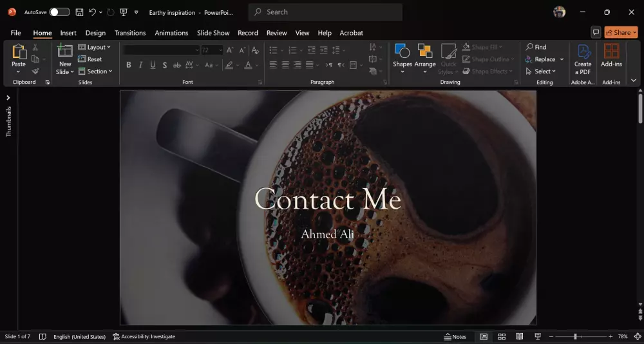644x344 pixels.
Task: Toggle text Shadow formatting
Action: pos(165,65)
